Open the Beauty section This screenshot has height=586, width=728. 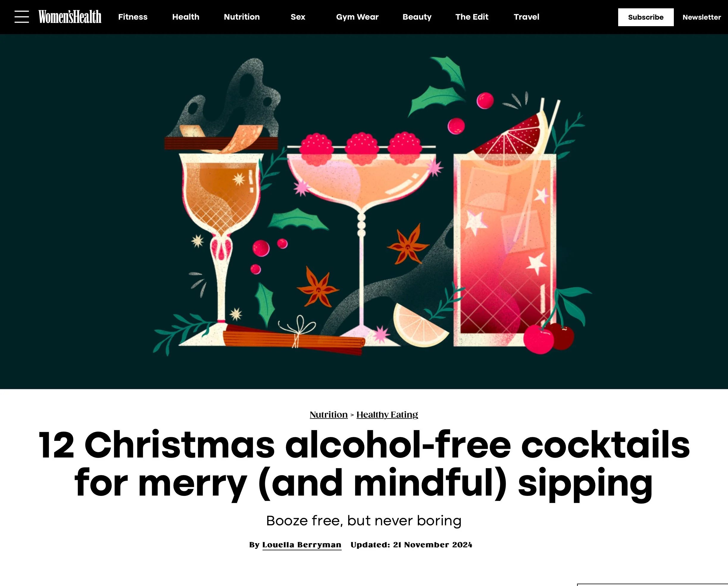[417, 17]
